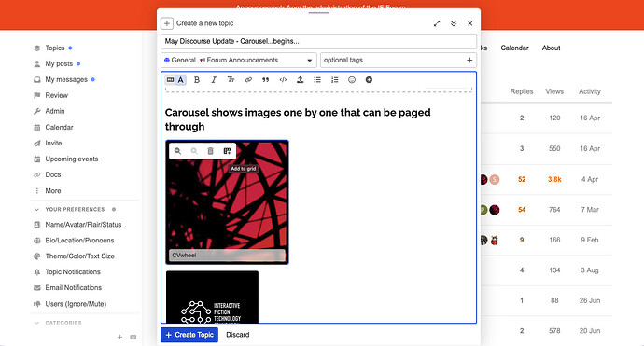Zoom in on the CVwheel image
Image resolution: width=644 pixels, height=346 pixels.
(177, 151)
